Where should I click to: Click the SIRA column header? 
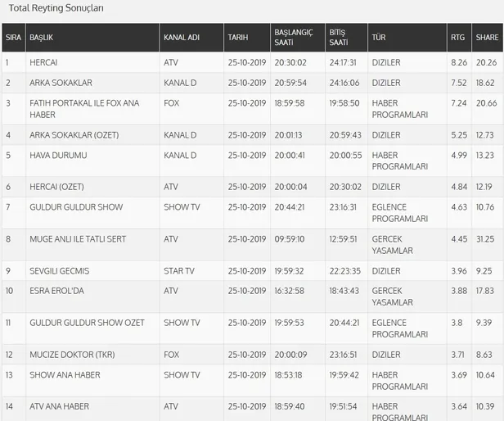[x=12, y=38]
